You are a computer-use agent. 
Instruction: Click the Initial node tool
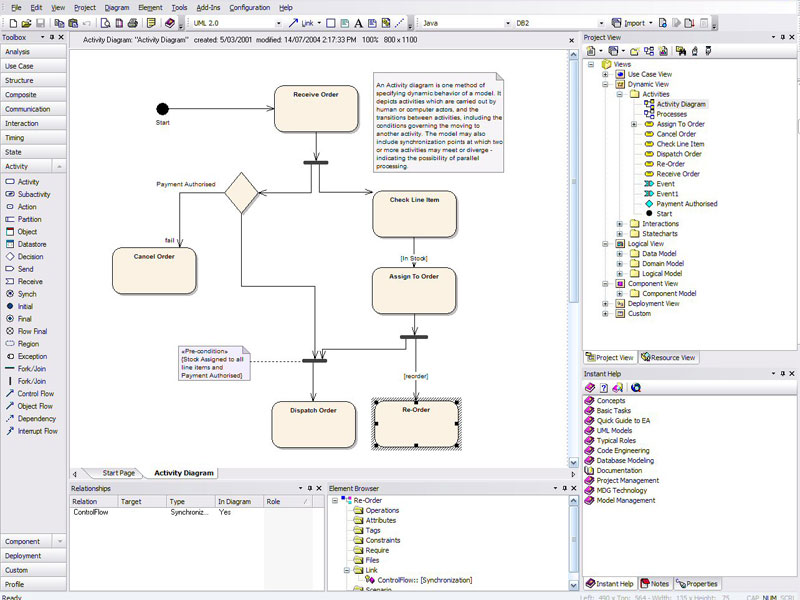pyautogui.click(x=30, y=306)
